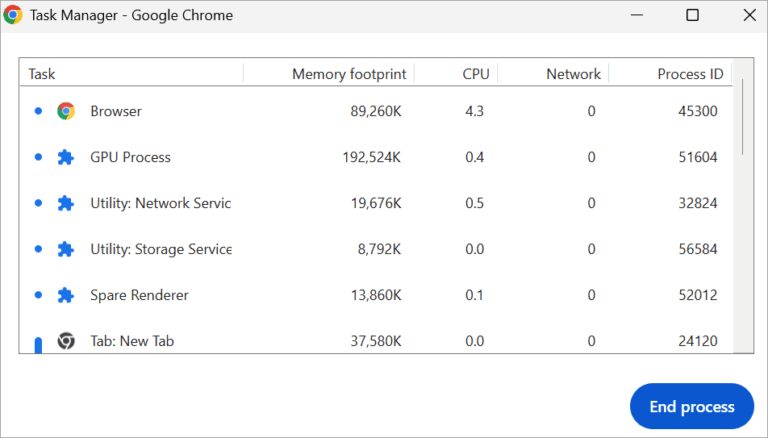Image resolution: width=768 pixels, height=438 pixels.
Task: Click the 19,676K memory value
Action: click(x=376, y=203)
